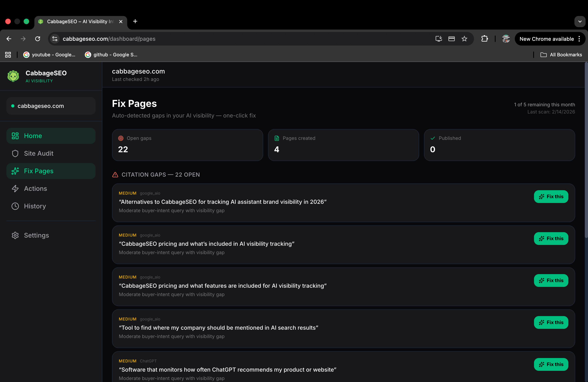Click the Pages created document icon
The width and height of the screenshot is (588, 382).
pos(277,138)
